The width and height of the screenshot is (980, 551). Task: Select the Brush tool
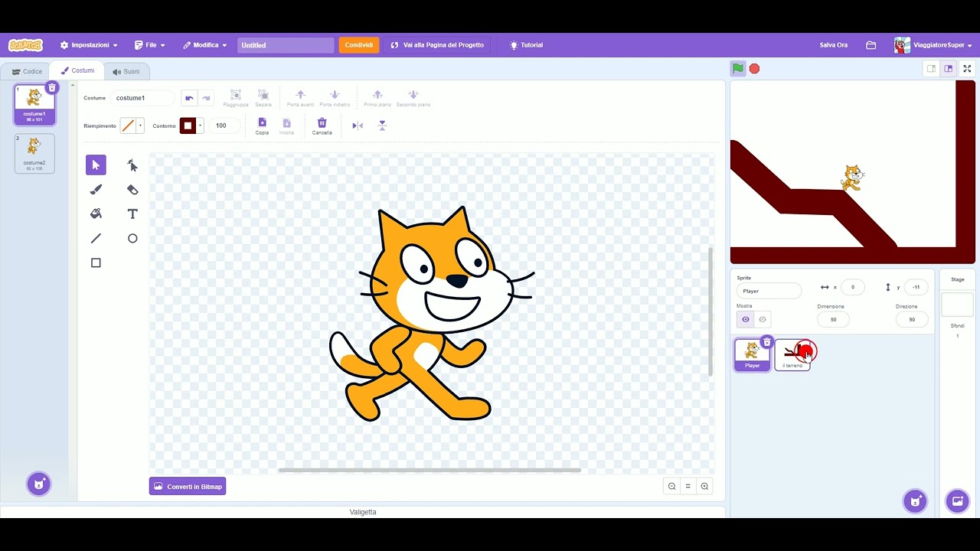[96, 190]
